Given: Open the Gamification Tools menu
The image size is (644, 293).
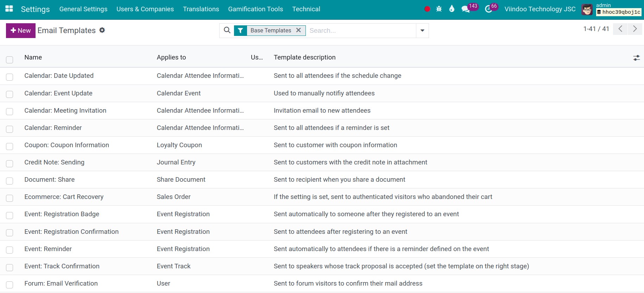Looking at the screenshot, I should click(x=255, y=9).
